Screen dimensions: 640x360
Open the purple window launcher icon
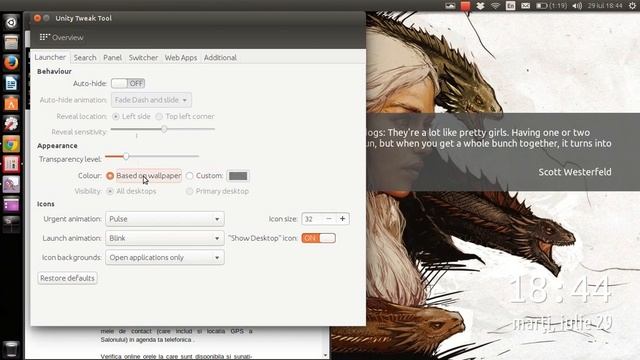[11, 204]
